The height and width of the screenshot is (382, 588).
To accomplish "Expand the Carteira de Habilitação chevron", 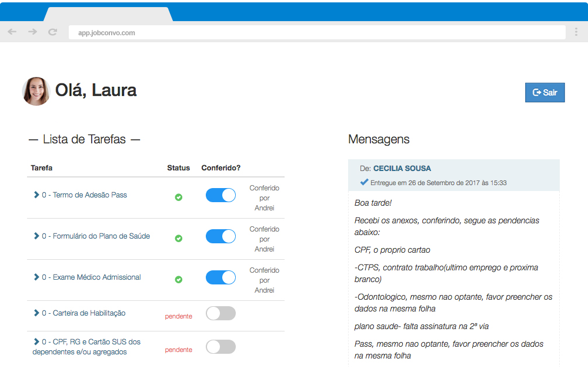I will pos(36,313).
